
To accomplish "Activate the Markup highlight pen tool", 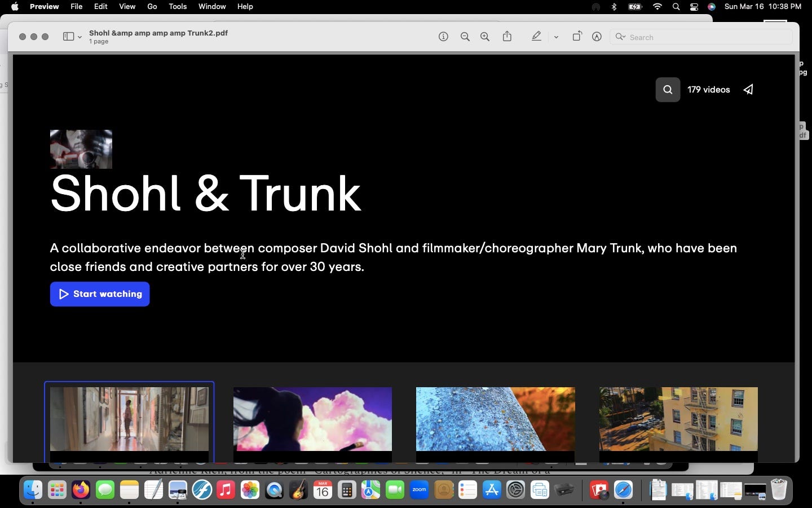I will pyautogui.click(x=536, y=37).
